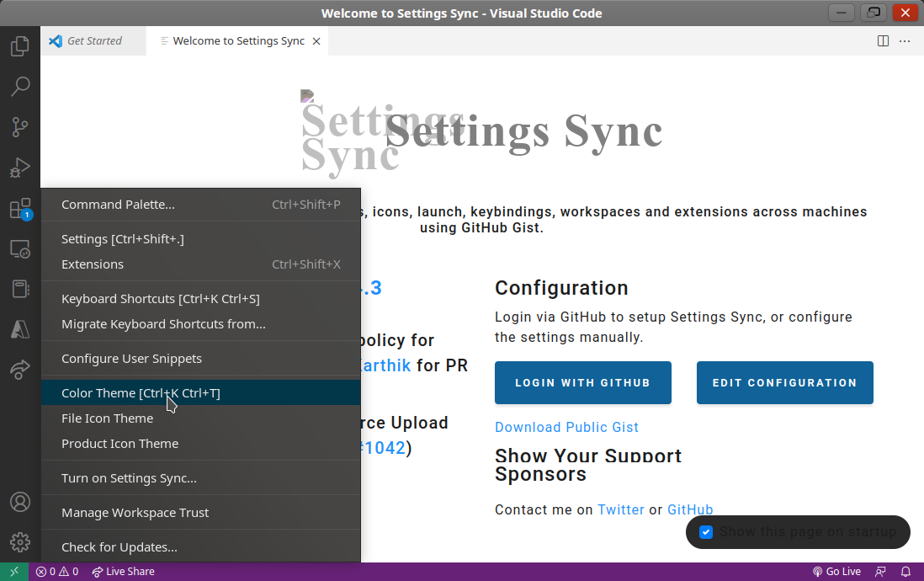The image size is (924, 581).
Task: Open the Azure view icon
Action: click(x=20, y=329)
